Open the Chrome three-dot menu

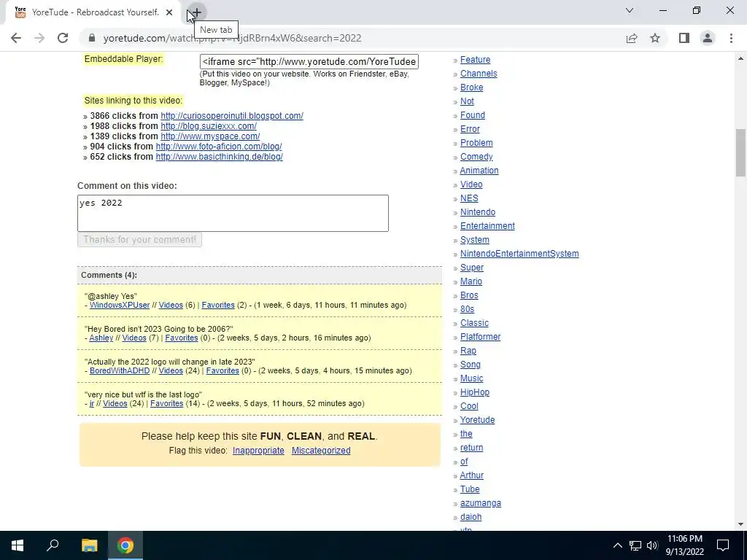click(x=731, y=38)
